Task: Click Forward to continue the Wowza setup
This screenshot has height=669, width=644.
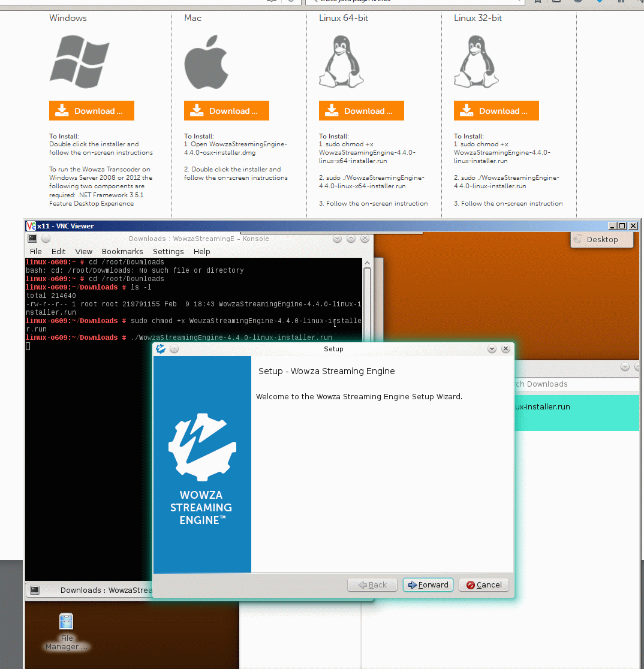Action: pos(428,585)
